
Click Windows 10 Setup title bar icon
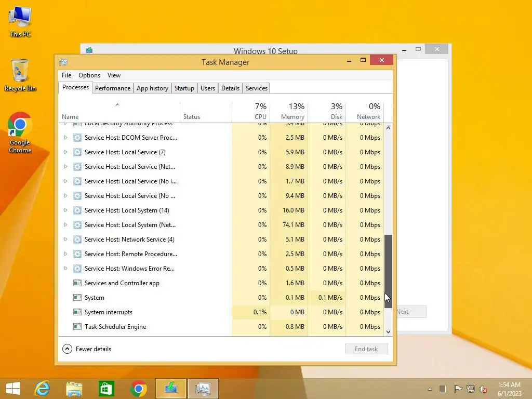point(89,50)
